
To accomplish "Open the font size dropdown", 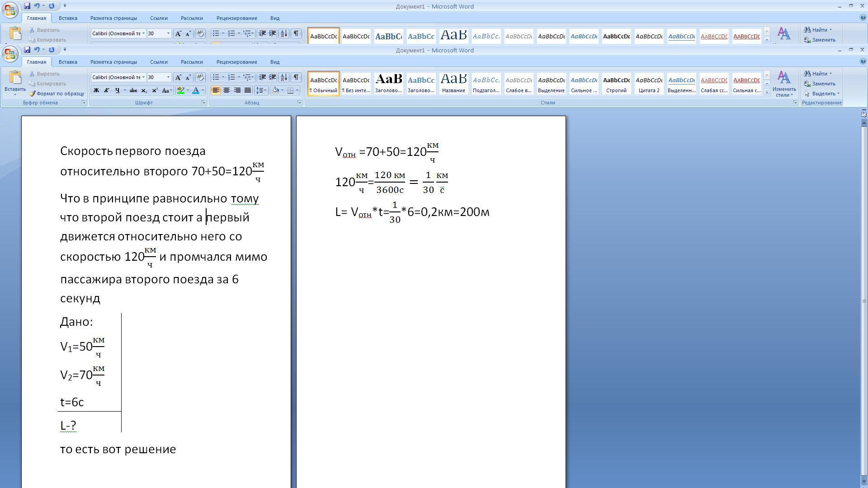I will (168, 77).
